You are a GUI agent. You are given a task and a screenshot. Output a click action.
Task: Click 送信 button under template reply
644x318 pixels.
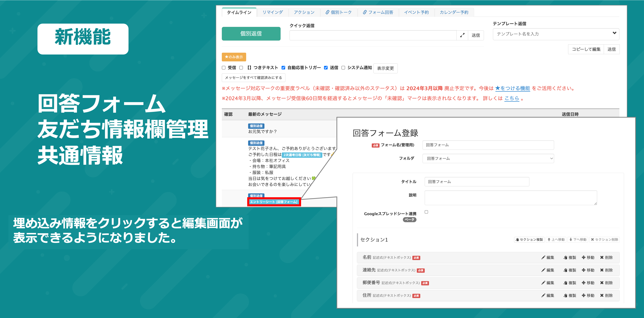coord(612,49)
